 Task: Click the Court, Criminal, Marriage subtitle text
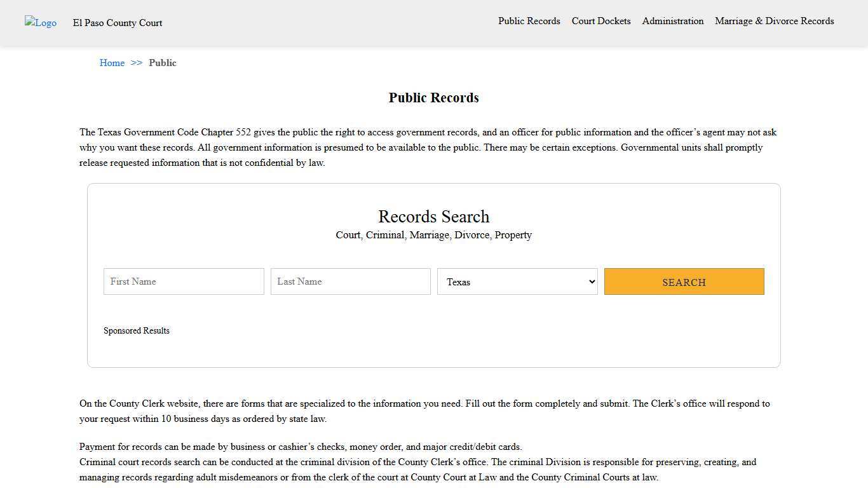click(x=433, y=235)
